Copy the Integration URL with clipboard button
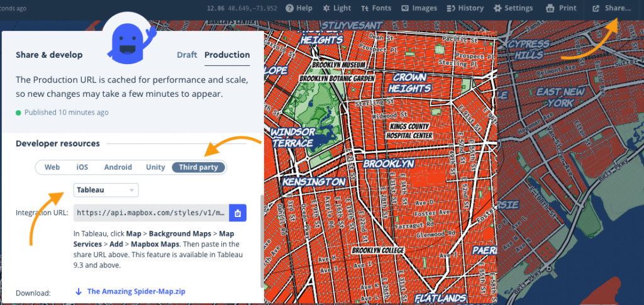The image size is (644, 305). pyautogui.click(x=238, y=213)
